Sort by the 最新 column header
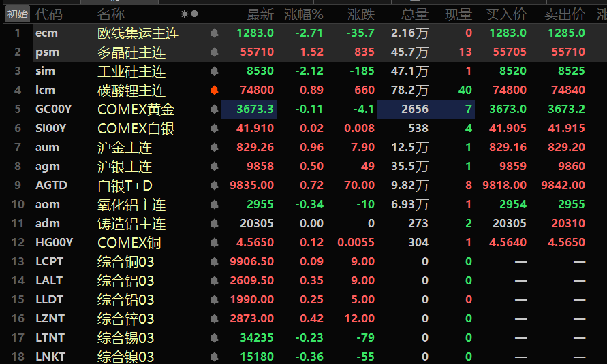The width and height of the screenshot is (607, 364). coord(260,14)
